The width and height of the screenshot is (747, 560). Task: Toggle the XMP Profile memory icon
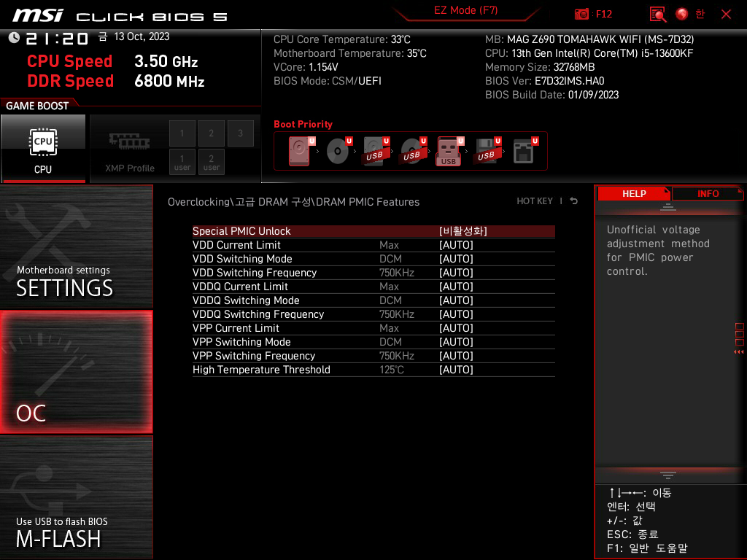pos(130,142)
